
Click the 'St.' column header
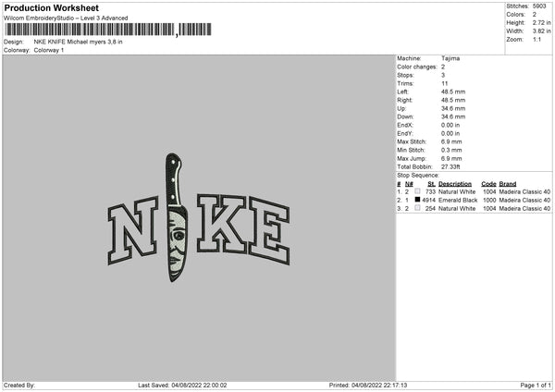click(431, 184)
